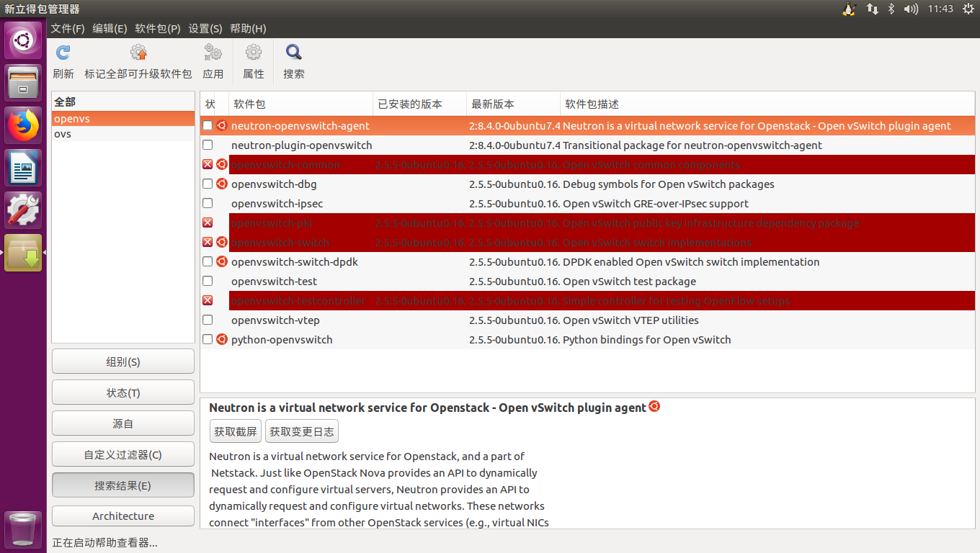This screenshot has width=980, height=553.
Task: Click Search Results (搜索结果) button
Action: pyautogui.click(x=123, y=485)
